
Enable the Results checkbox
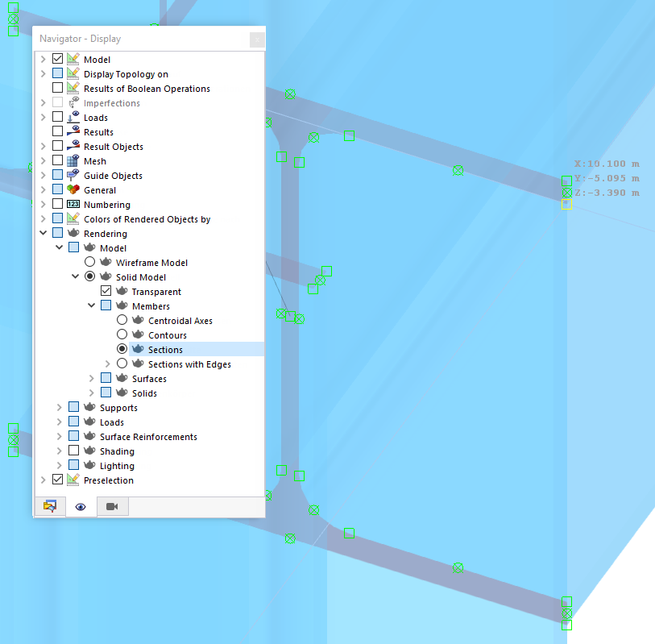click(x=57, y=131)
